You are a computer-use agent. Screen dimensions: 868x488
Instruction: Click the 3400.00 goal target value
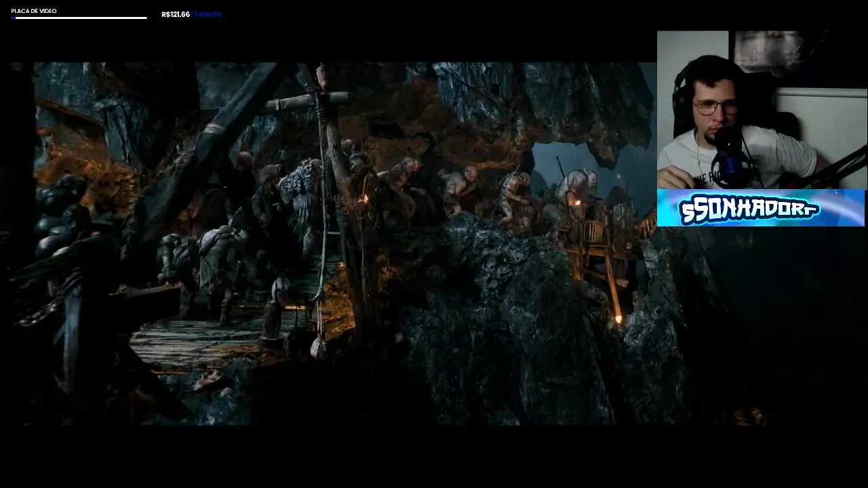point(208,14)
